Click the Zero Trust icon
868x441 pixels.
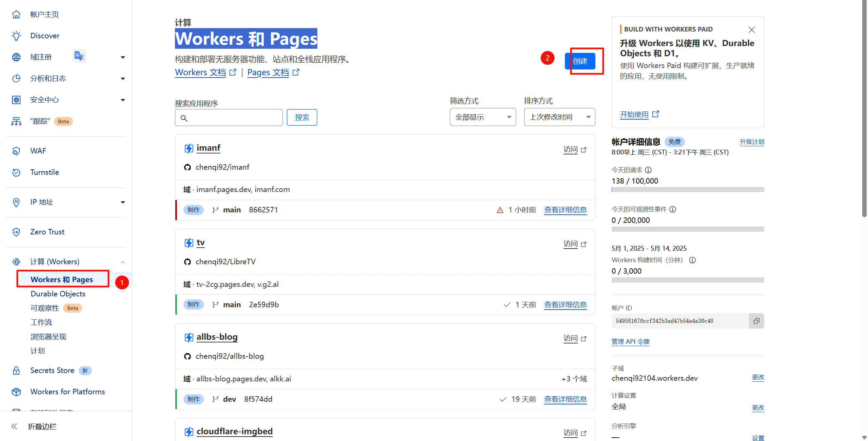point(16,232)
